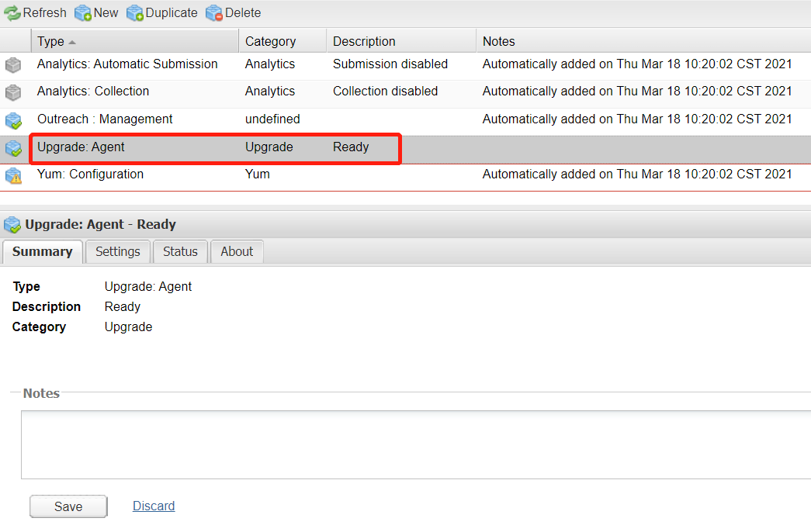Click into the Notes text area
The height and width of the screenshot is (532, 811).
click(x=415, y=444)
